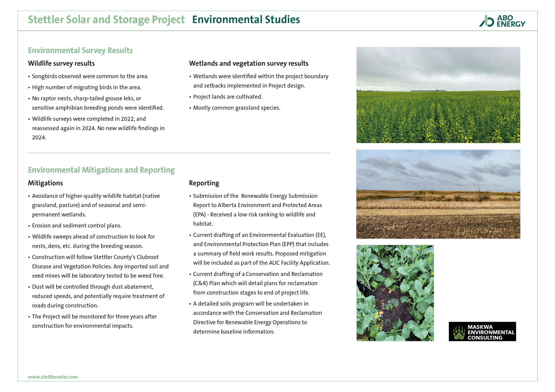Viewport: 555px width, 392px height.
Task: Select the dry wetland field photo
Action: tap(438, 194)
